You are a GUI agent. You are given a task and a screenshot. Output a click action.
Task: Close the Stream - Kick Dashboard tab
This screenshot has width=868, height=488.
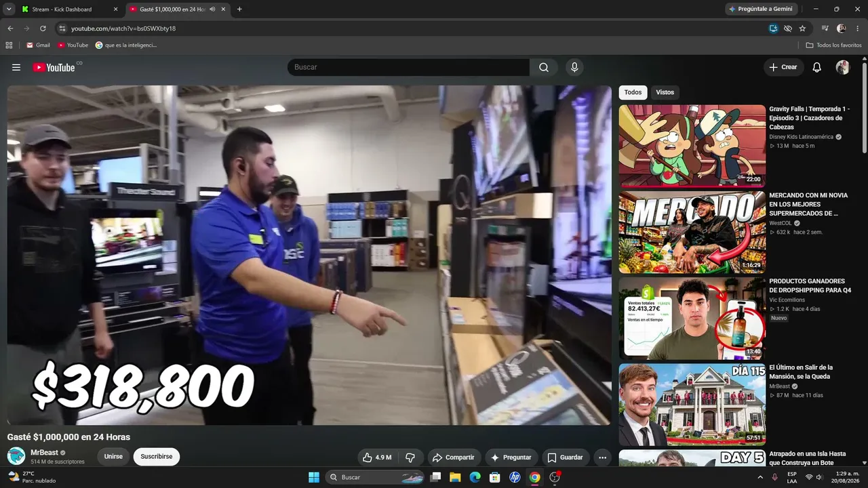(115, 9)
